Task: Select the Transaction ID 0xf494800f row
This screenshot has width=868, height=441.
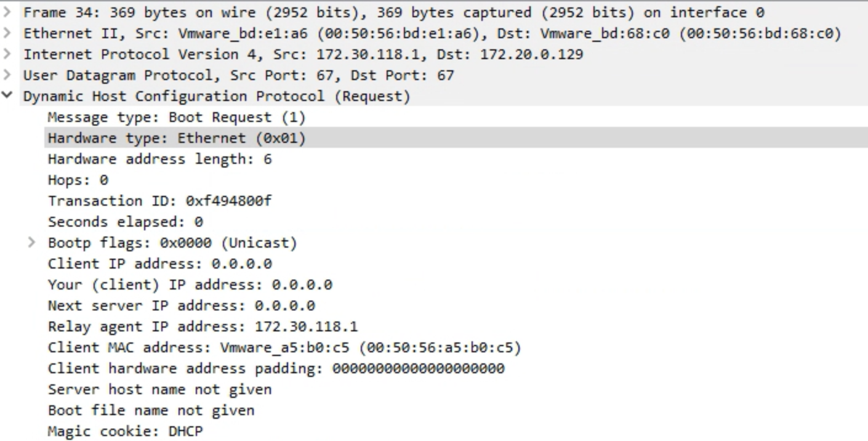Action: click(159, 201)
